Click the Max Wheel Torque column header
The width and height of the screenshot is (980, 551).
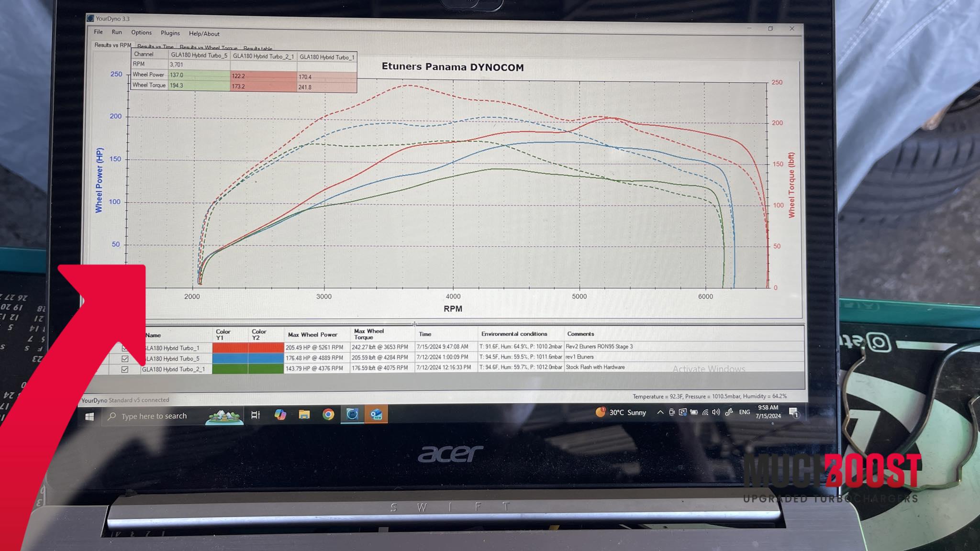(x=382, y=334)
